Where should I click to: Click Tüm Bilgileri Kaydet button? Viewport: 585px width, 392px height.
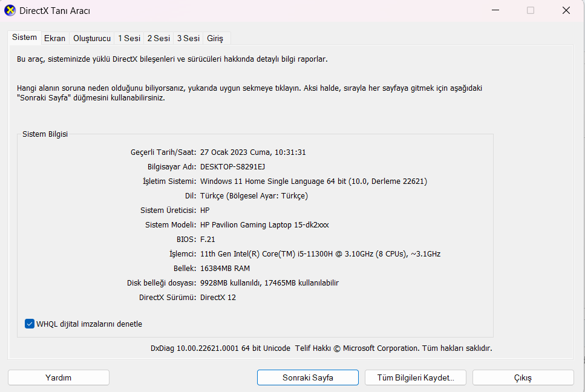pos(416,377)
